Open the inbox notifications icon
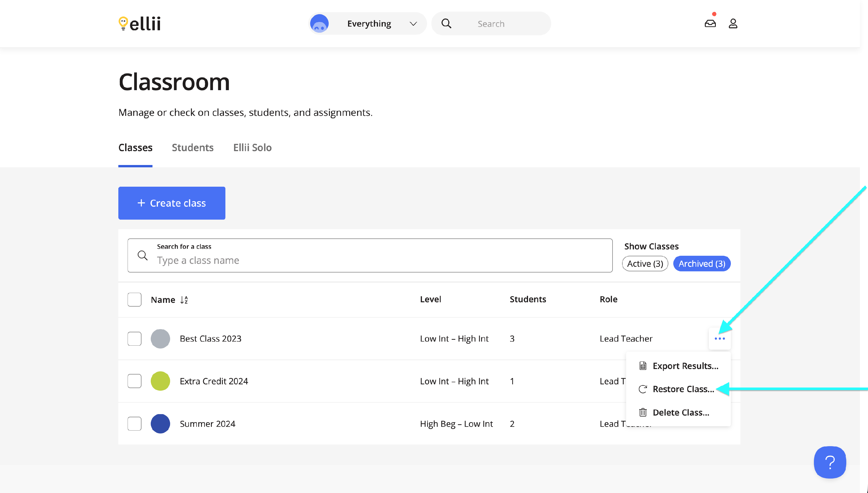Image resolution: width=868 pixels, height=493 pixels. click(710, 23)
